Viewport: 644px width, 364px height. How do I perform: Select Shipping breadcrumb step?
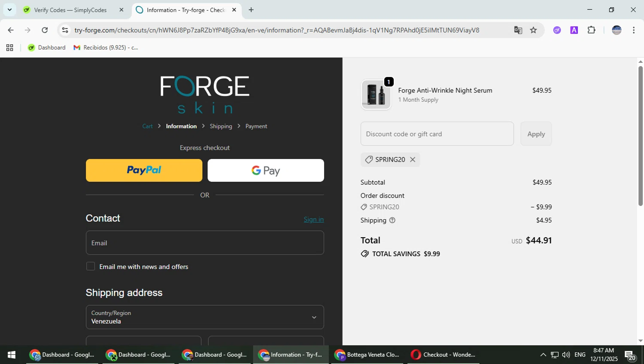pos(221,126)
